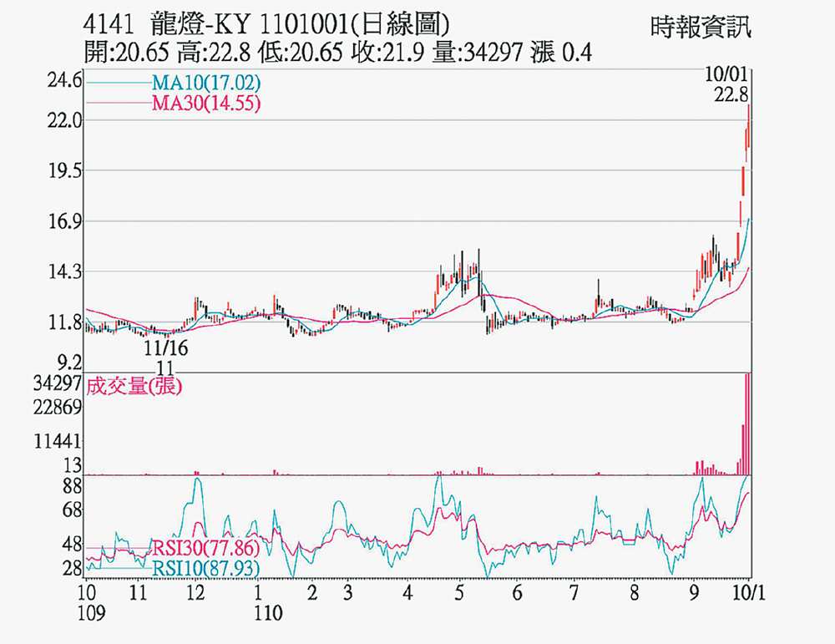Click the 24.6 price axis label
Image resolution: width=835 pixels, height=644 pixels.
(66, 82)
